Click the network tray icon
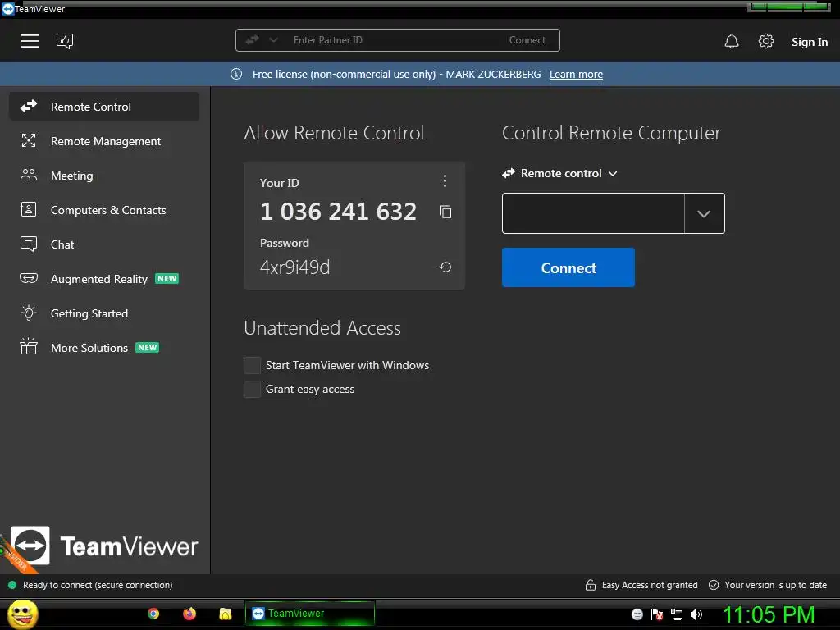This screenshot has width=840, height=630. click(x=677, y=614)
